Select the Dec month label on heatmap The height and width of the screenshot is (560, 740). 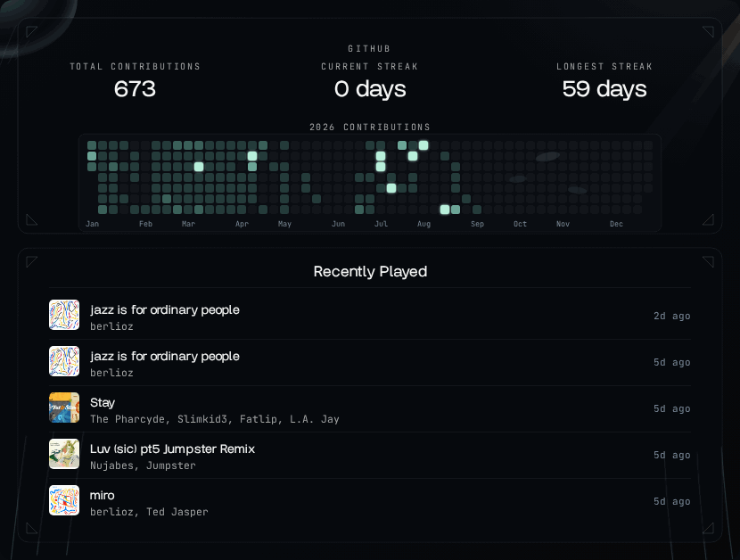pos(616,224)
